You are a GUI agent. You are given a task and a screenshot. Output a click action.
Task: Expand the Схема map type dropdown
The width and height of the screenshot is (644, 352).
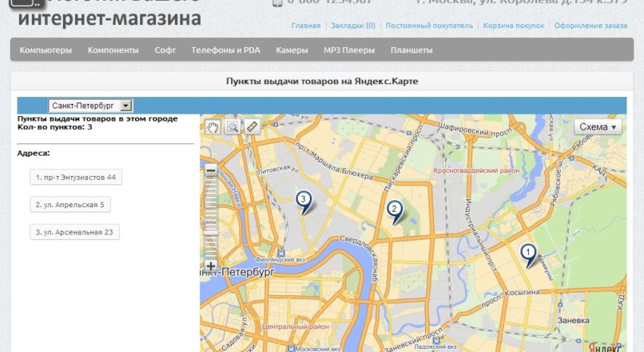[x=598, y=126]
